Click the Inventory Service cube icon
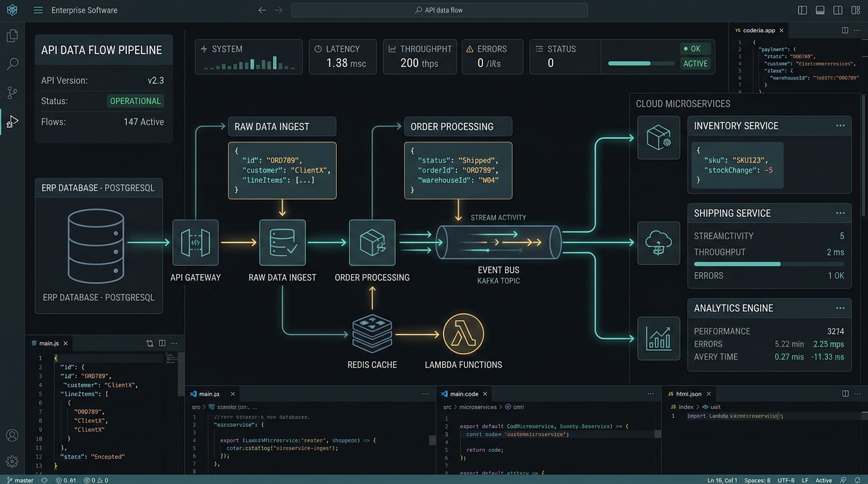The height and width of the screenshot is (484, 868). click(x=659, y=137)
